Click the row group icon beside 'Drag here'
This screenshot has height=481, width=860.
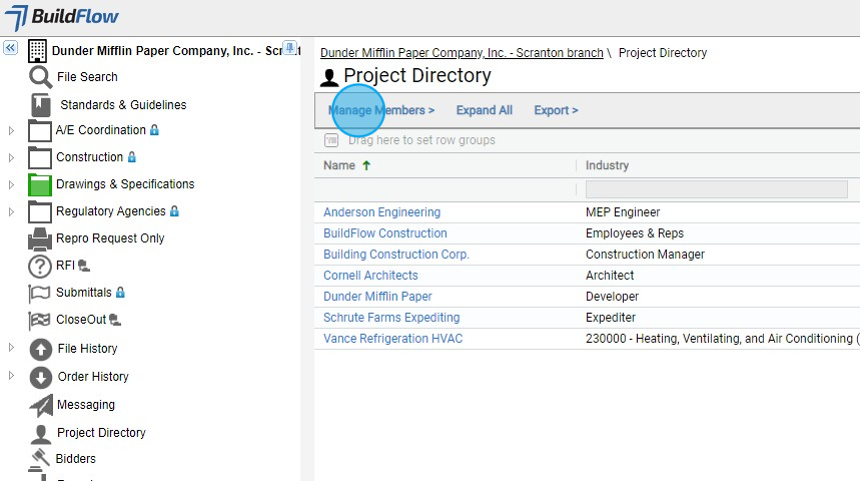331,140
